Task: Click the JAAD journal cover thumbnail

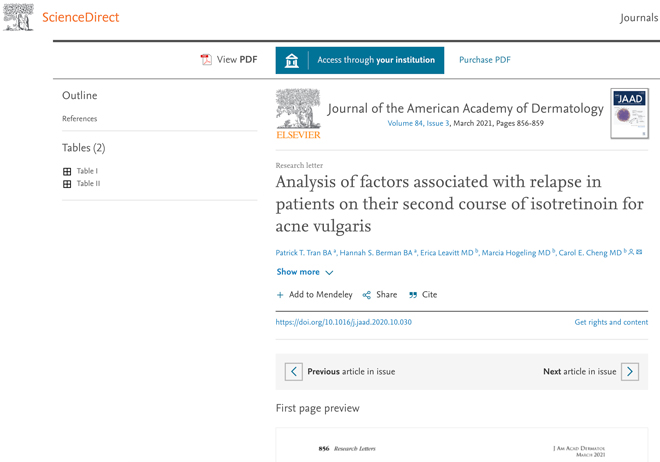Action: point(630,114)
